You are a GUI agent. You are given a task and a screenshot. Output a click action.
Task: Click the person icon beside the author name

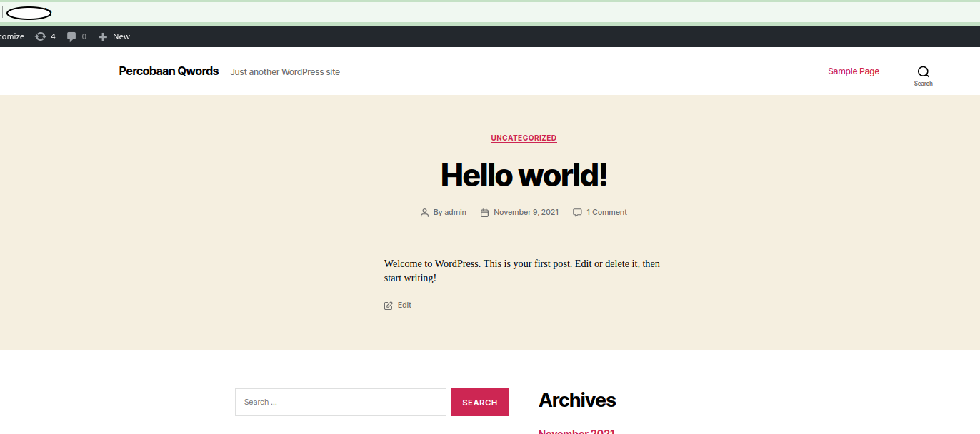coord(424,212)
